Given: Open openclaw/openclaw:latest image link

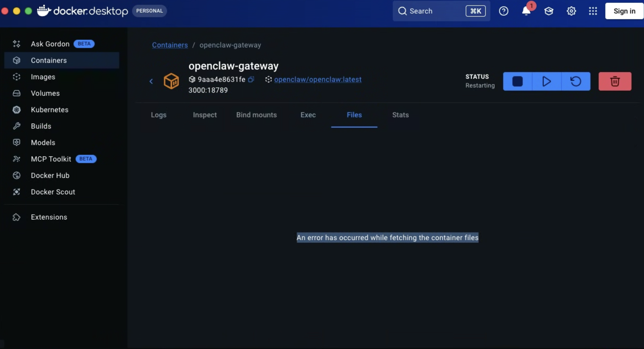Looking at the screenshot, I should pyautogui.click(x=318, y=80).
